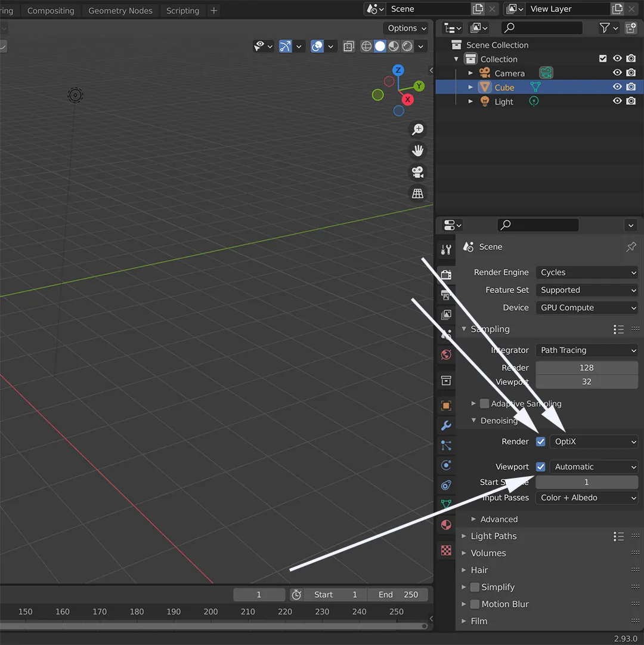644x645 pixels.
Task: Disable Render denoising checkbox
Action: point(540,442)
